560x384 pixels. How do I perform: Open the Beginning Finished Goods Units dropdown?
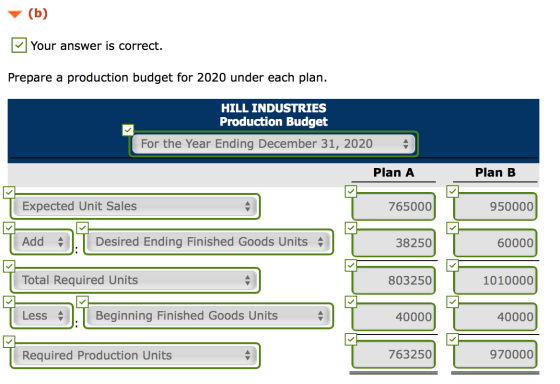click(x=209, y=316)
